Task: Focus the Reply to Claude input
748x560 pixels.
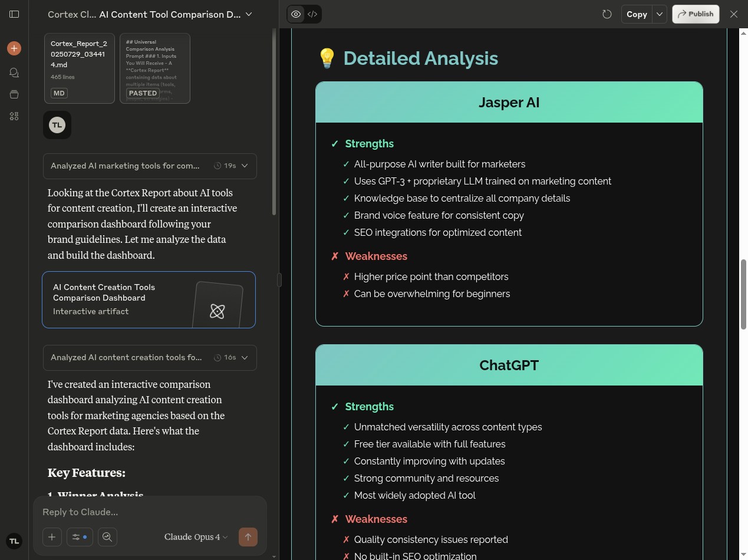Action: (x=150, y=512)
